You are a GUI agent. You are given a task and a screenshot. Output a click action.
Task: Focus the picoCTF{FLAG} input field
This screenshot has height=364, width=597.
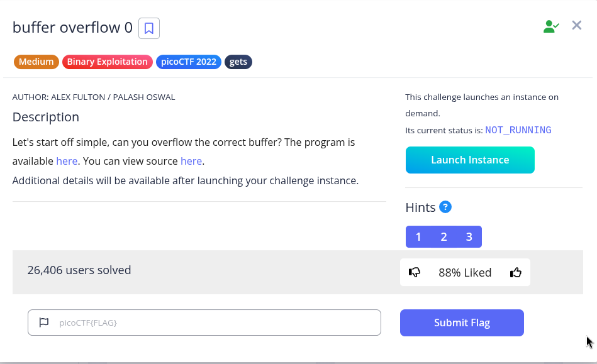click(214, 323)
